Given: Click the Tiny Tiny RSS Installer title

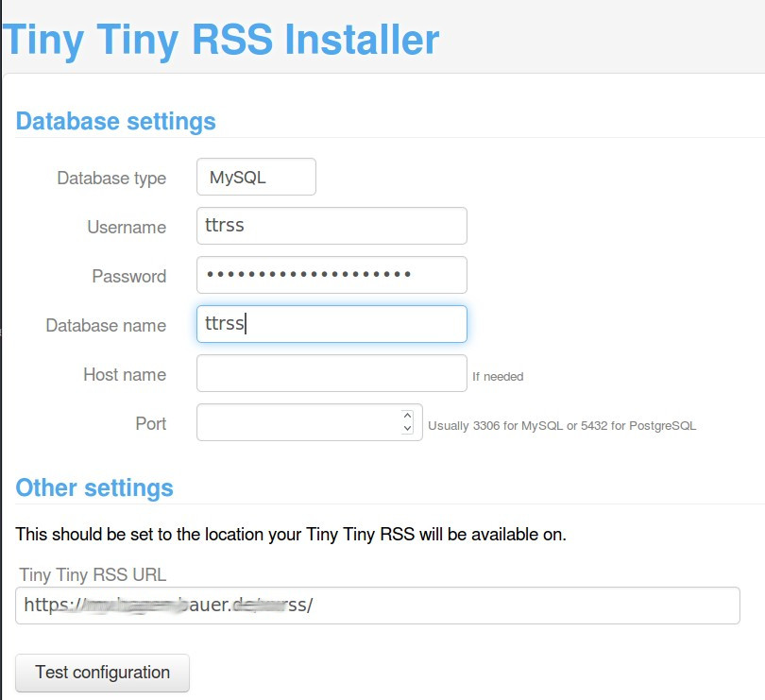Looking at the screenshot, I should (x=221, y=40).
